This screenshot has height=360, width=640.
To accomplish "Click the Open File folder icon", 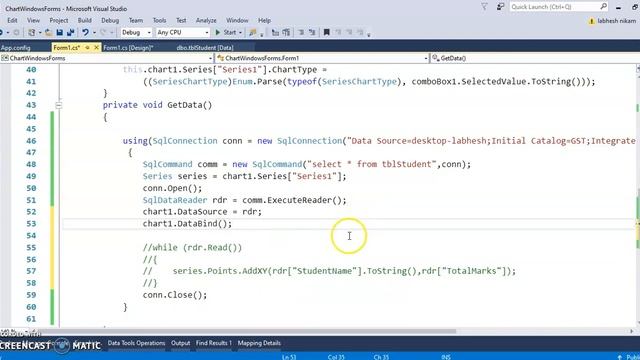I will [x=48, y=32].
